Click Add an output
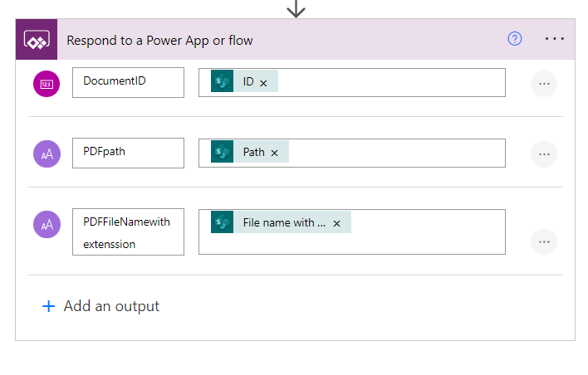The image size is (588, 375). tap(101, 306)
